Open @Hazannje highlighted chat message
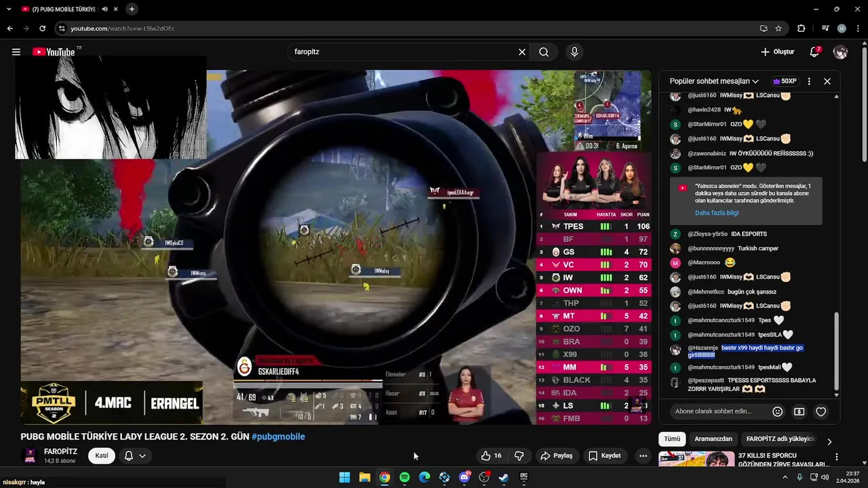The image size is (868, 488). point(746,351)
